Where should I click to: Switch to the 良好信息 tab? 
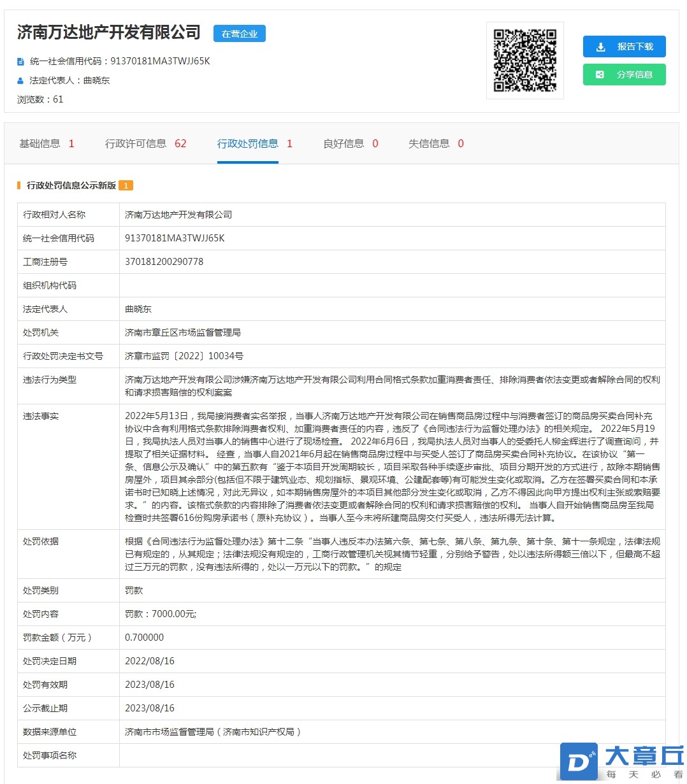(x=351, y=143)
